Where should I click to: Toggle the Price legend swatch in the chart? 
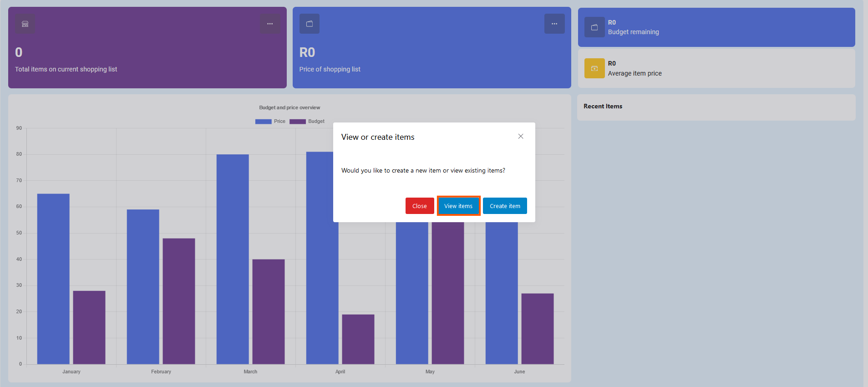click(x=263, y=122)
